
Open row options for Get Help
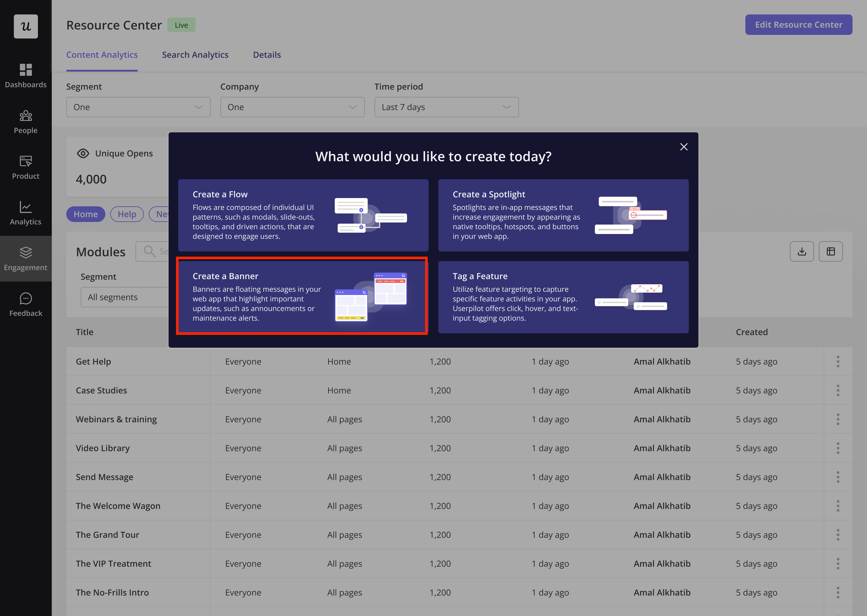[x=838, y=362]
